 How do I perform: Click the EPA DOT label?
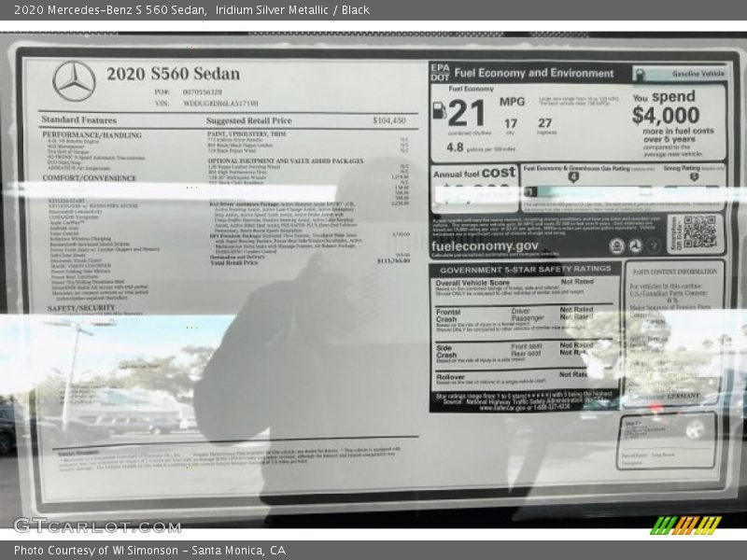click(440, 73)
